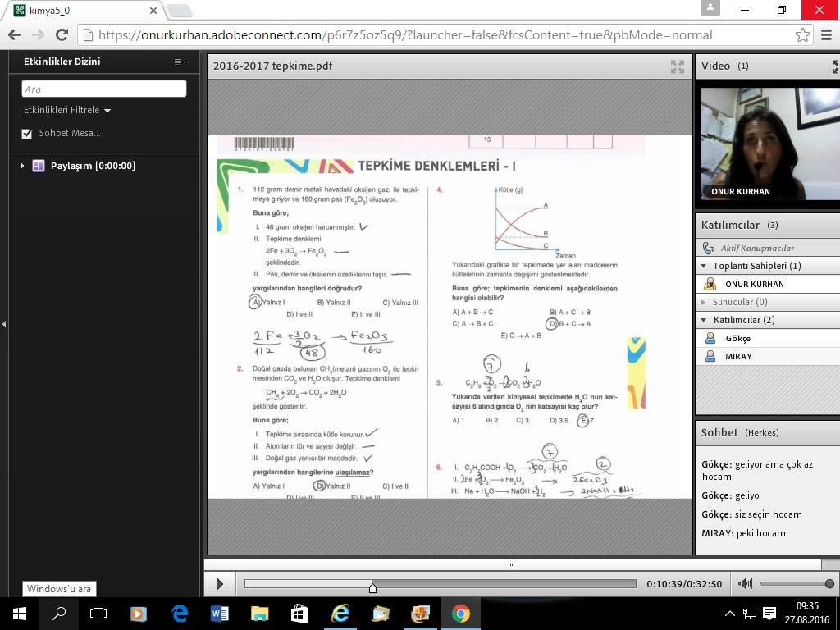Click the Ara search field
The height and width of the screenshot is (630, 840).
(x=104, y=89)
